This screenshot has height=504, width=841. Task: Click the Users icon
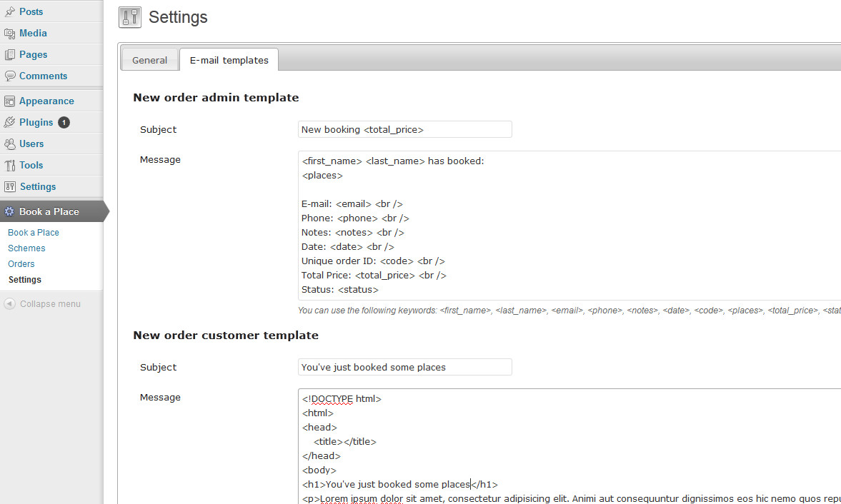10,143
